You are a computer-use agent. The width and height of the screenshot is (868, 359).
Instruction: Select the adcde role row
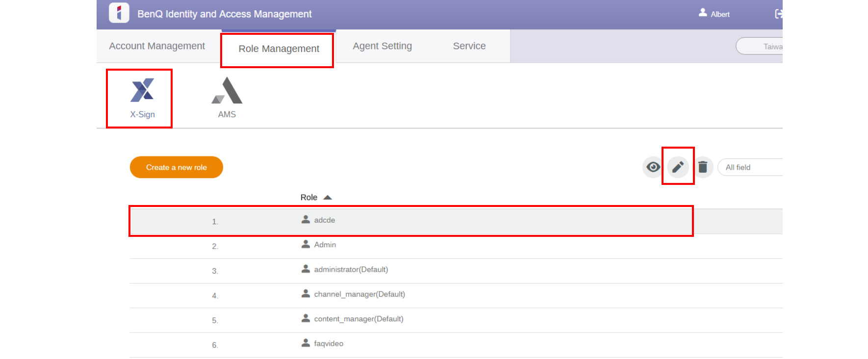(324, 221)
